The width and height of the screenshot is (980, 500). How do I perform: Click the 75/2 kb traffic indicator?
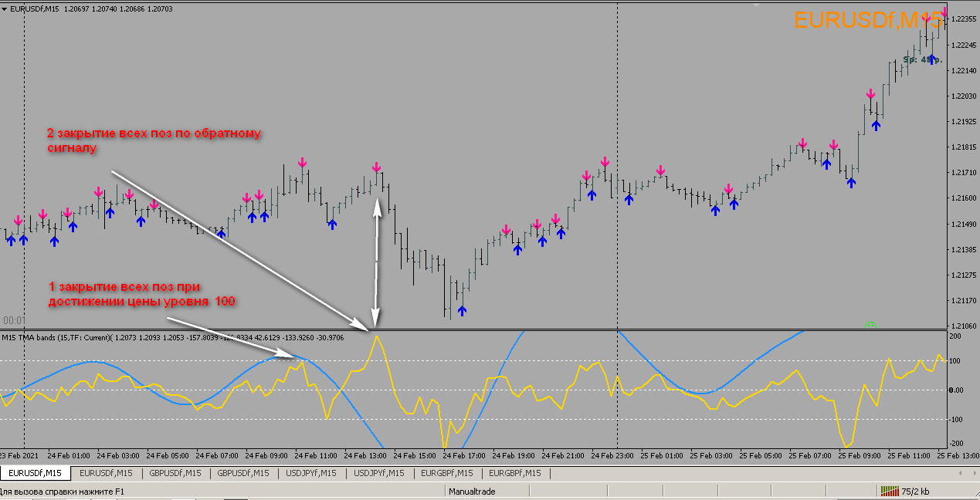click(916, 491)
